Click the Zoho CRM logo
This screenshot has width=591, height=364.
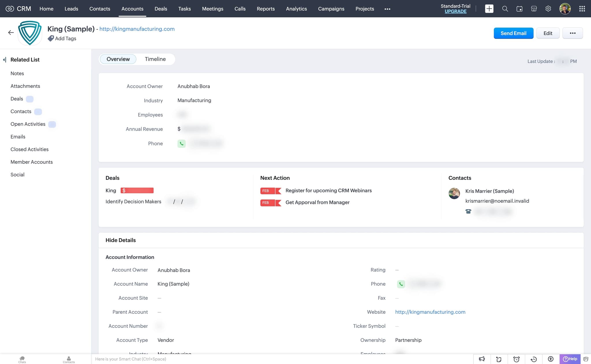pos(18,9)
